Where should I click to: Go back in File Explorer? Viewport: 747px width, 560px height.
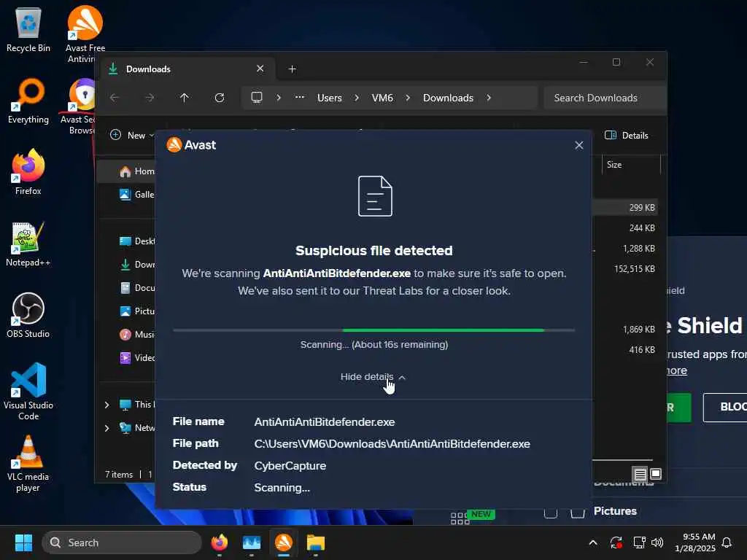click(115, 98)
